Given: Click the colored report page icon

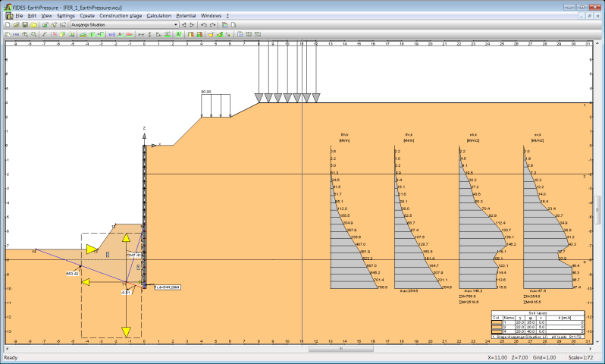Looking at the screenshot, I should pos(224,25).
